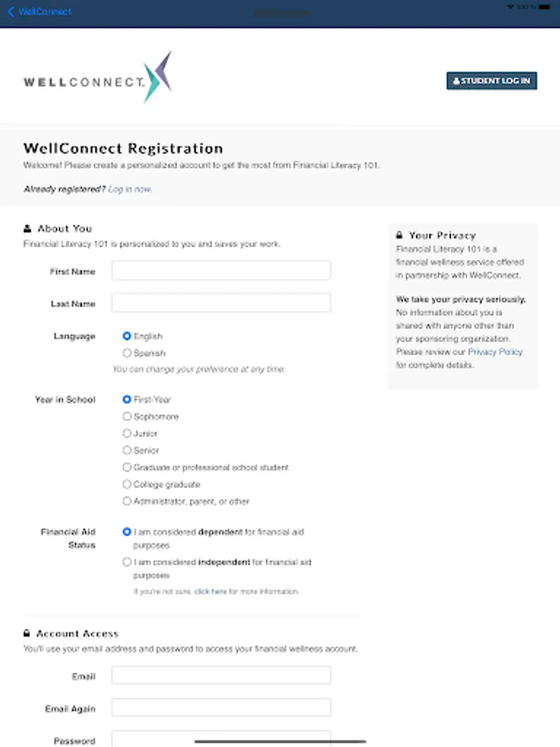
Task: Open the Log in now link
Action: pos(130,189)
